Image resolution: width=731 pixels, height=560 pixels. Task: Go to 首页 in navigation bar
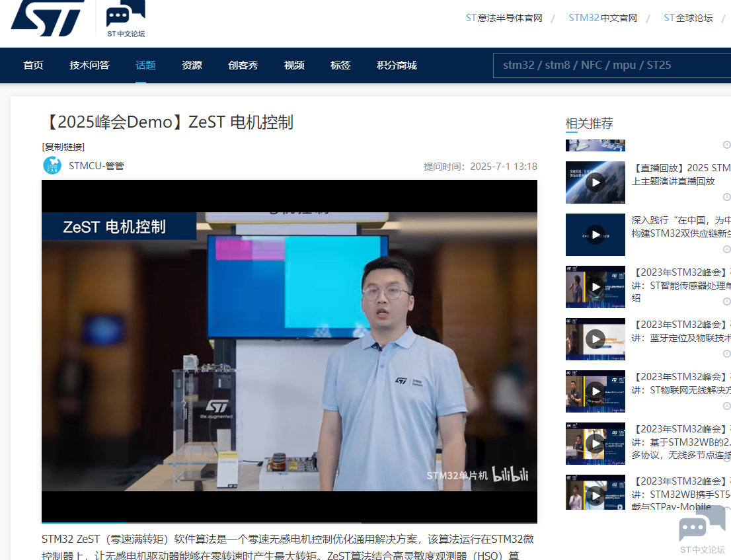[x=34, y=65]
